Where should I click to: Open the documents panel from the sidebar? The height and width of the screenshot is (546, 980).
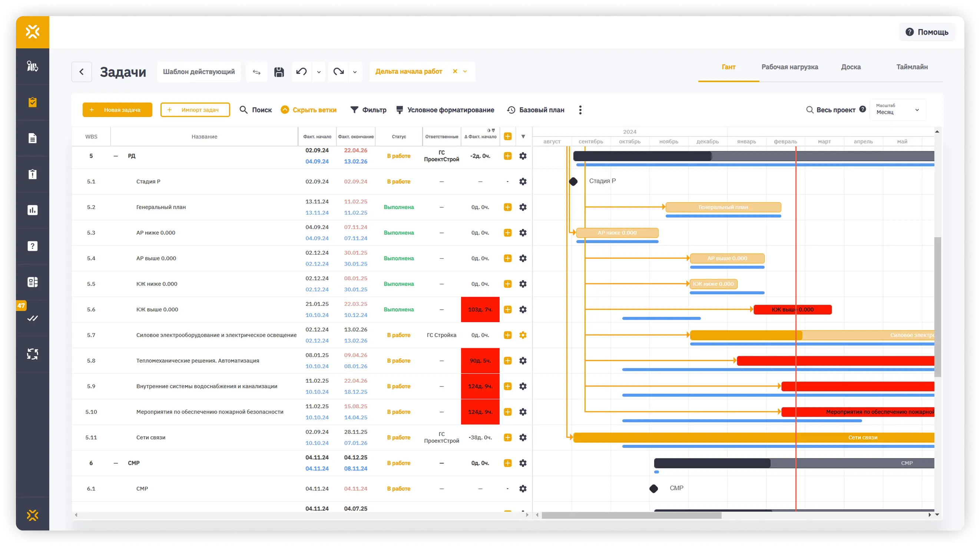tap(32, 138)
